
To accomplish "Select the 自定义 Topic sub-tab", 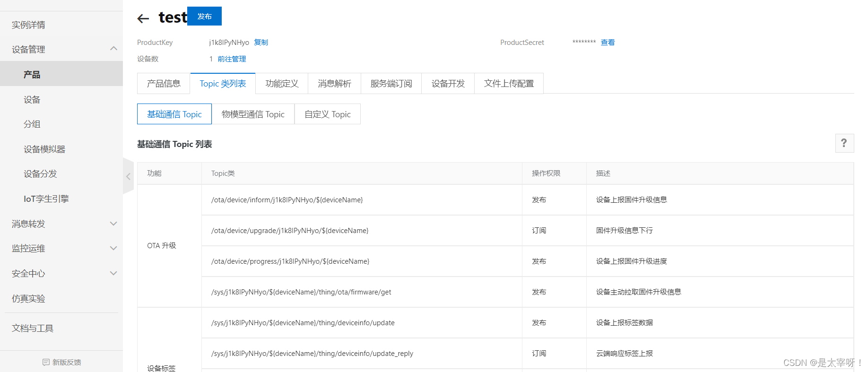I will click(328, 114).
